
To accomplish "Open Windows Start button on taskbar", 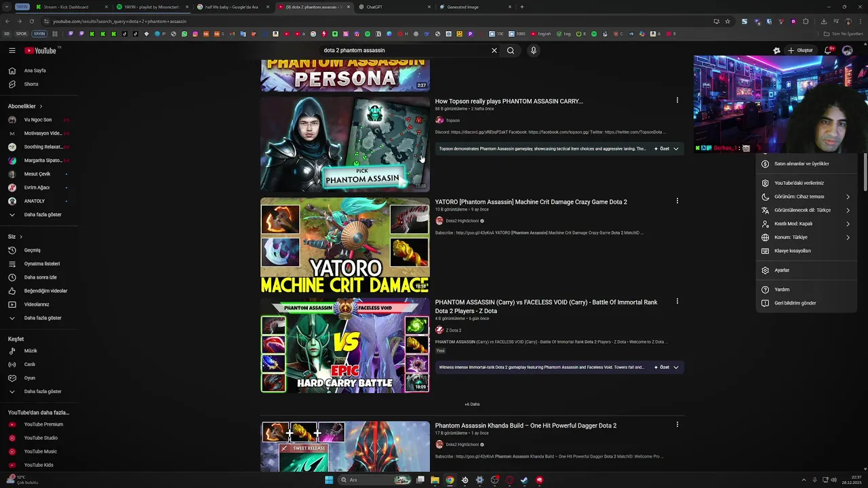I will (329, 480).
